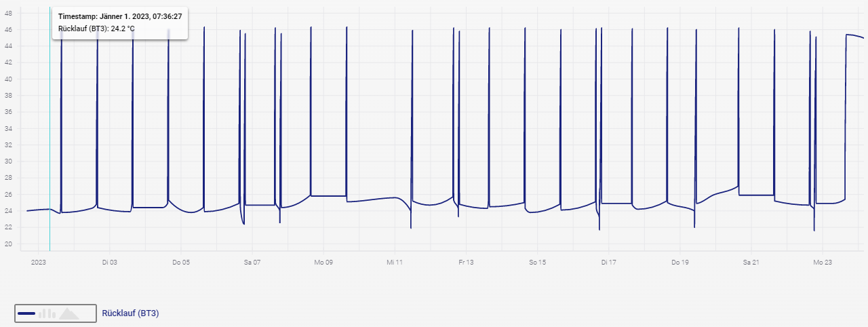The image size is (868, 327).
Task: Click the 'Di 17' date axis label
Action: (x=608, y=262)
